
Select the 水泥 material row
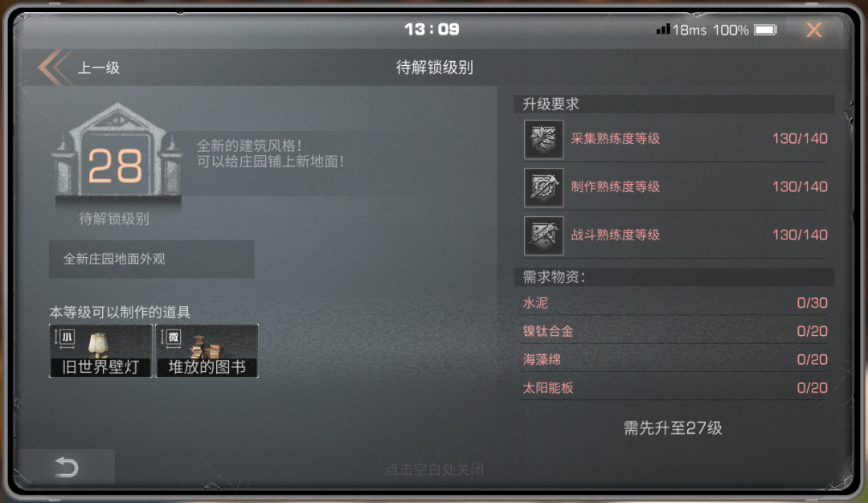point(675,303)
